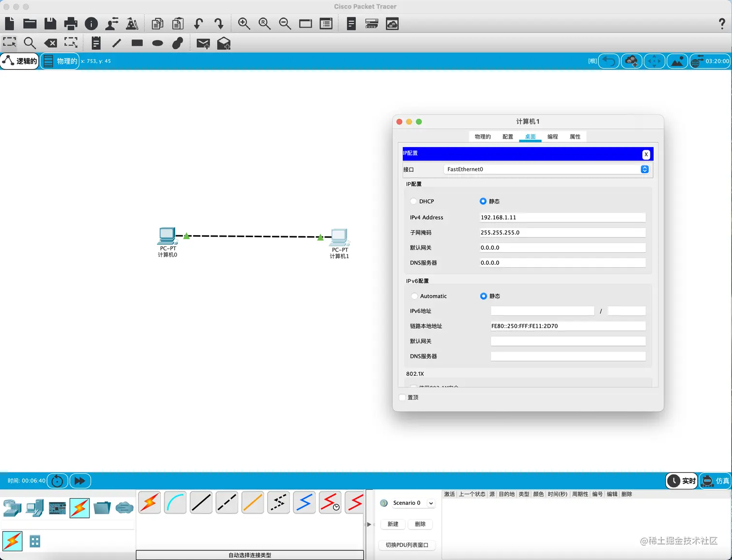Open 配置 tab in 计算机1 window
Image resolution: width=732 pixels, height=560 pixels.
508,137
